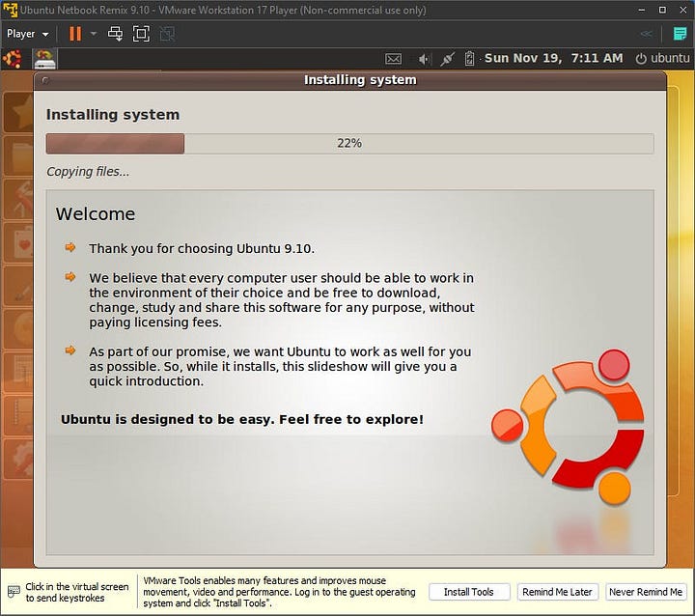Open the volume speaker control

pos(424,59)
